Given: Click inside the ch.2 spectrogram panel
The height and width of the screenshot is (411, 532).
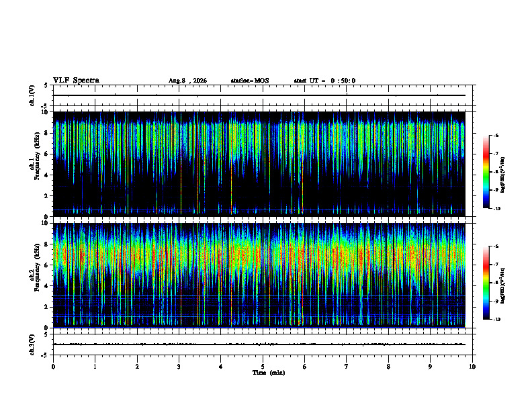Looking at the screenshot, I should [259, 275].
